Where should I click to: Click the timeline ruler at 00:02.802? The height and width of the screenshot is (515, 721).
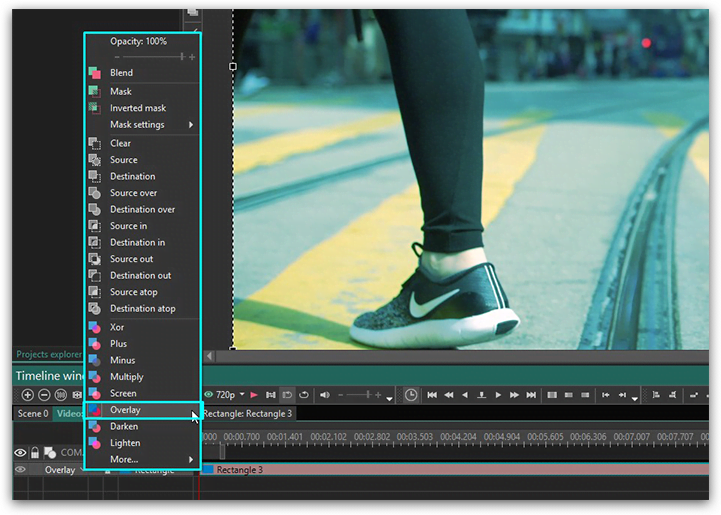372,437
